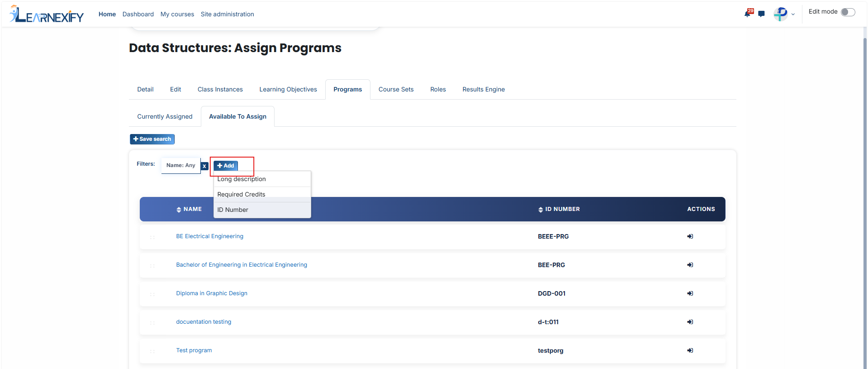Assign docuentation testing program icon
868x369 pixels.
click(690, 322)
